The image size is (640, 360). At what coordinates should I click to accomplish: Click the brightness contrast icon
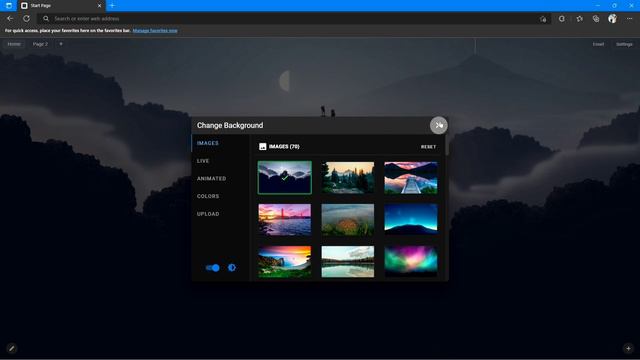232,268
